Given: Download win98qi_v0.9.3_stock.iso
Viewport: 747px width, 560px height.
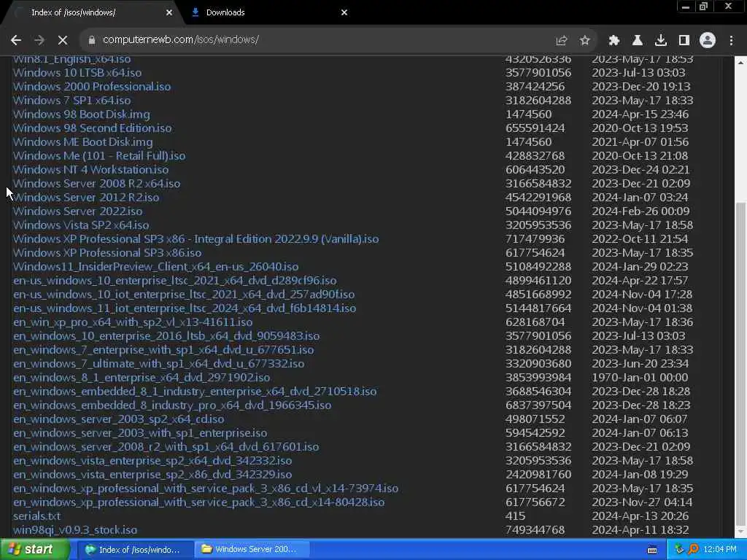Looking at the screenshot, I should pos(75,529).
